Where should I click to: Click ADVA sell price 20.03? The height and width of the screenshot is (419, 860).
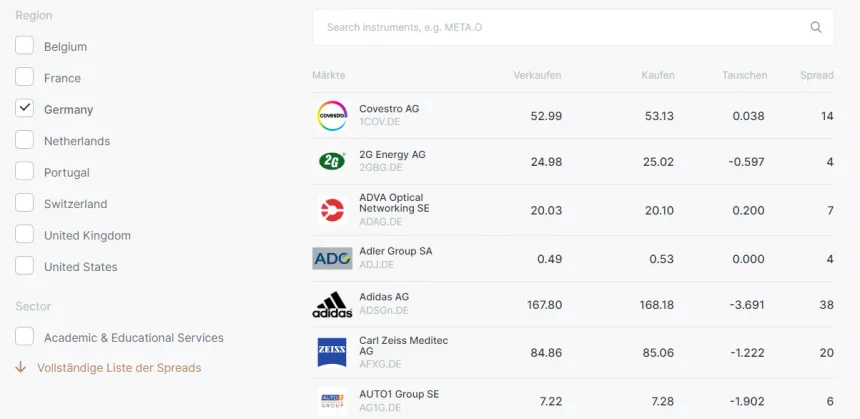[x=546, y=211]
